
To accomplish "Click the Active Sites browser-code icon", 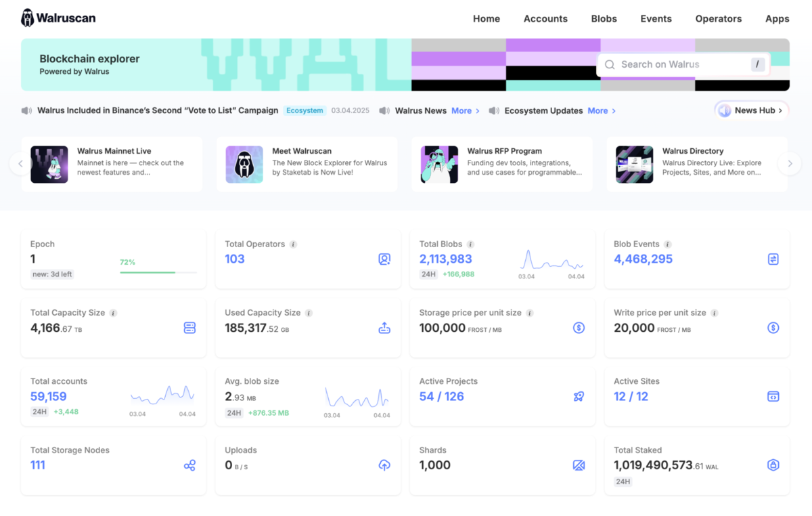I will 773,396.
